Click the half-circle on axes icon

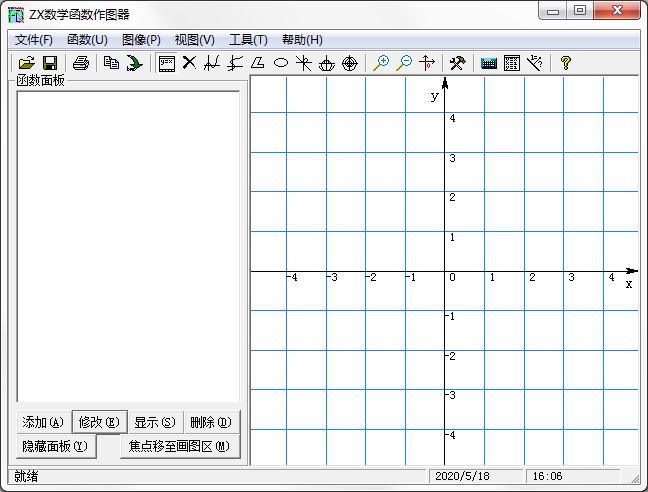327,63
